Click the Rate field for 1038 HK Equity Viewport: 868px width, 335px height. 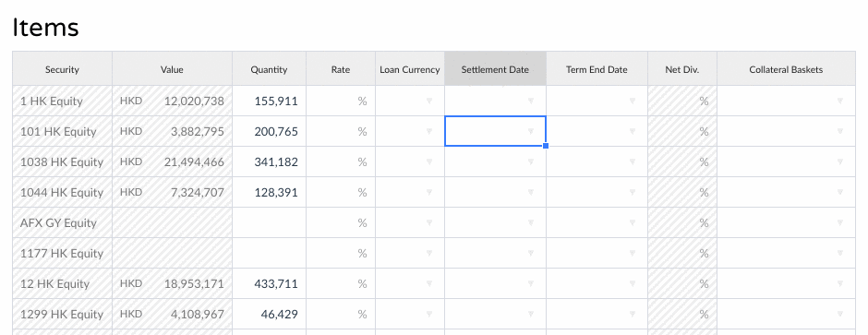(x=341, y=162)
